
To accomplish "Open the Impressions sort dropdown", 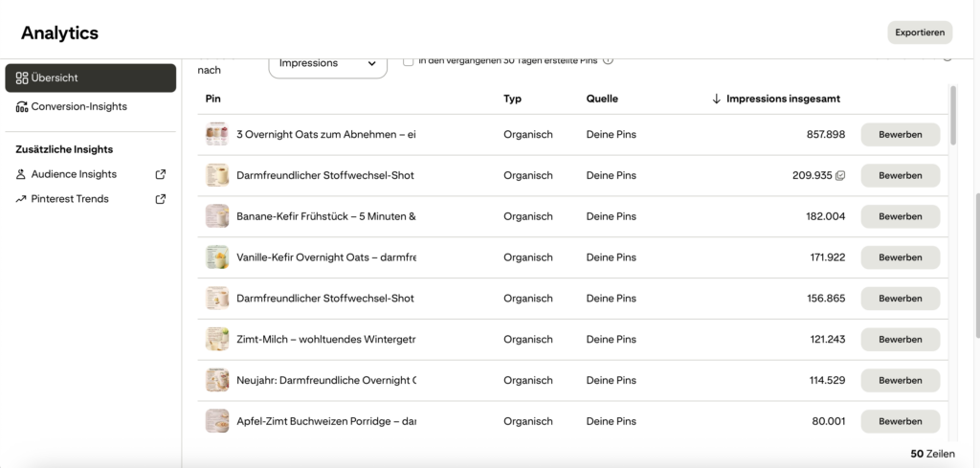I will (327, 66).
